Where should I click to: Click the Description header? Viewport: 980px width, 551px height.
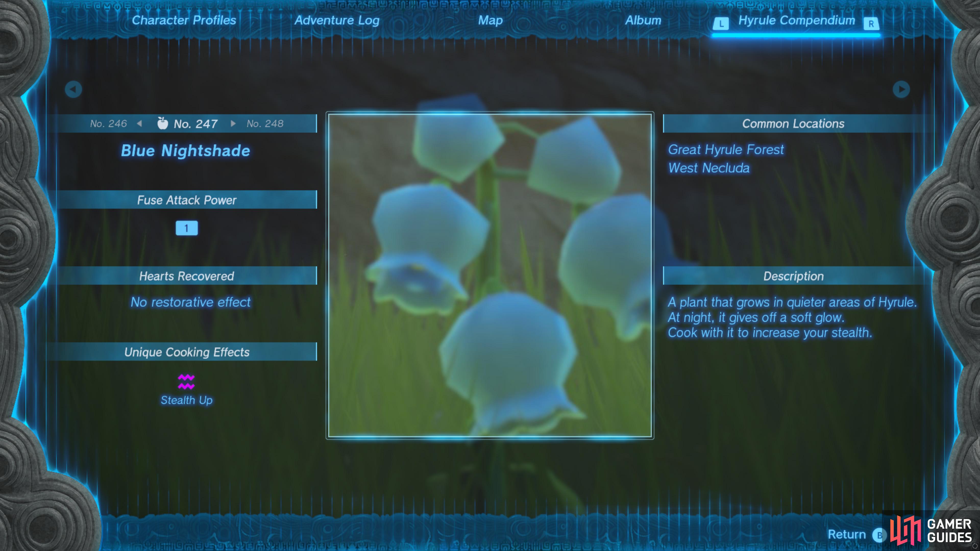[x=793, y=276]
